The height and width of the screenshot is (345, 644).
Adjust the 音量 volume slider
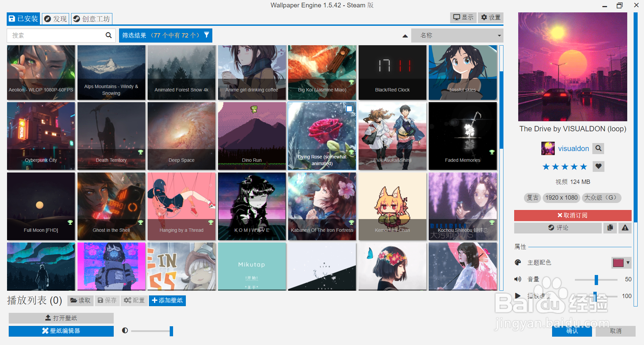click(x=596, y=280)
